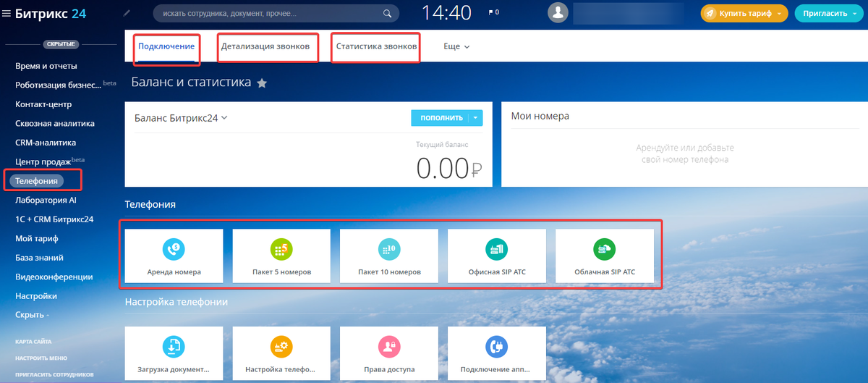This screenshot has height=383, width=868.
Task: Open Время и отчеты in sidebar
Action: click(46, 66)
